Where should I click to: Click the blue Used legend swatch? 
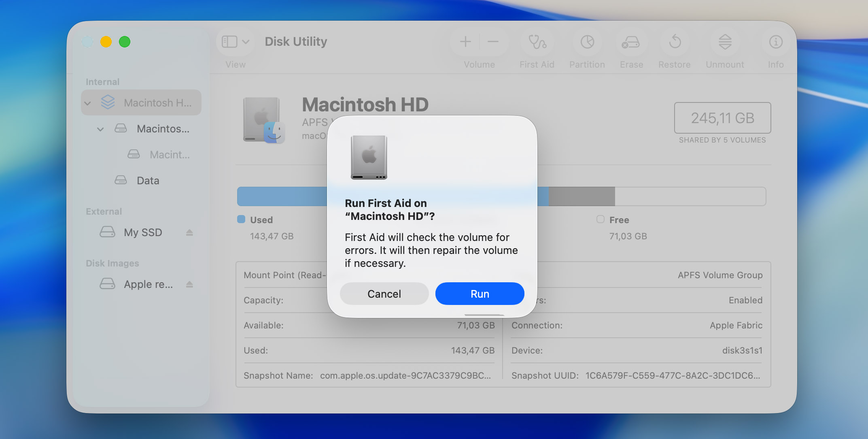tap(241, 219)
